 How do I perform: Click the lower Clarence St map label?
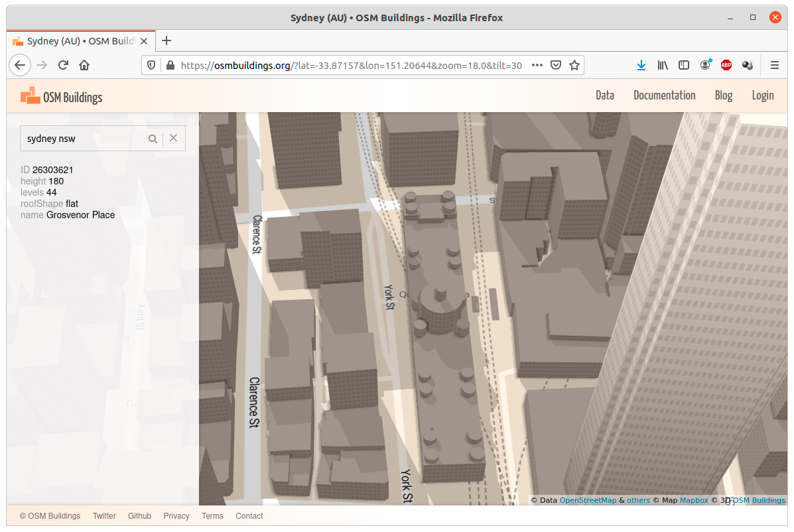(254, 403)
